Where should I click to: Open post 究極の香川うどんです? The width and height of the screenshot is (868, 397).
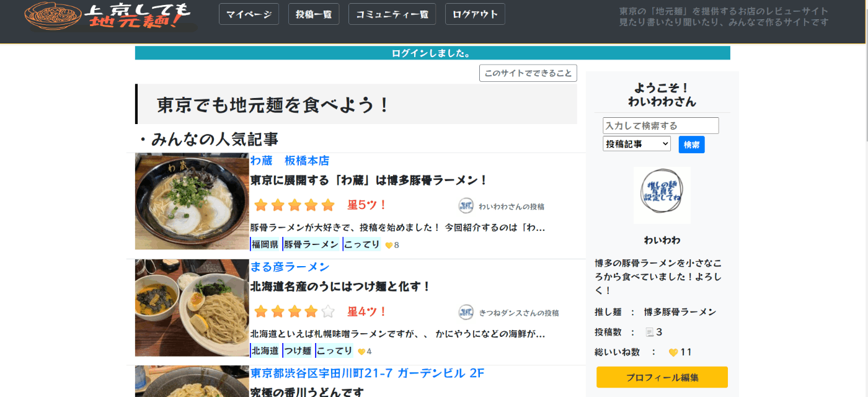click(306, 392)
